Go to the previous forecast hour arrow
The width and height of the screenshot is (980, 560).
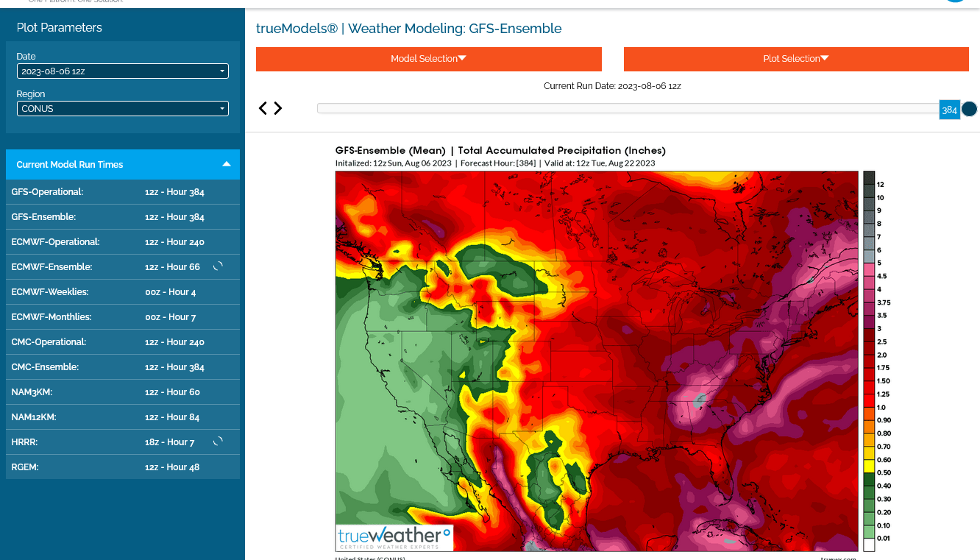263,108
